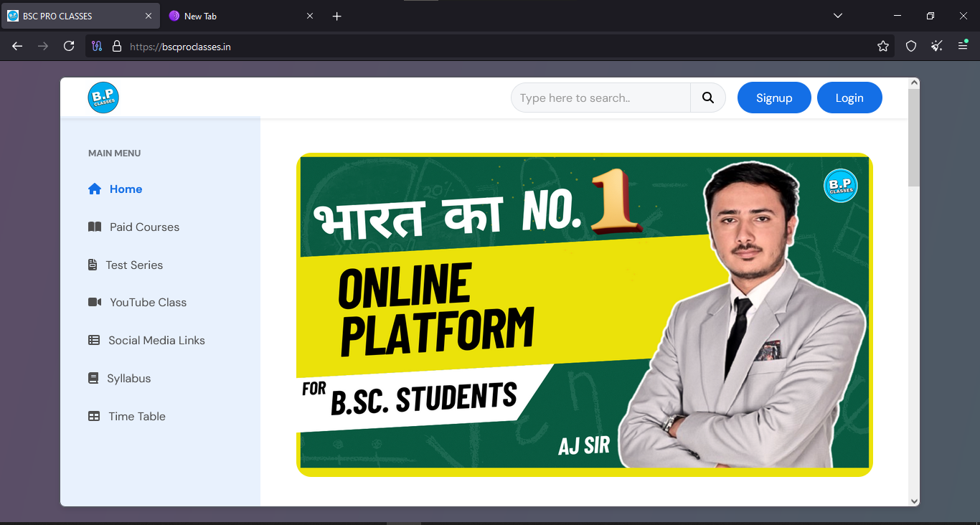
Task: Open Home in main menu
Action: [x=115, y=189]
